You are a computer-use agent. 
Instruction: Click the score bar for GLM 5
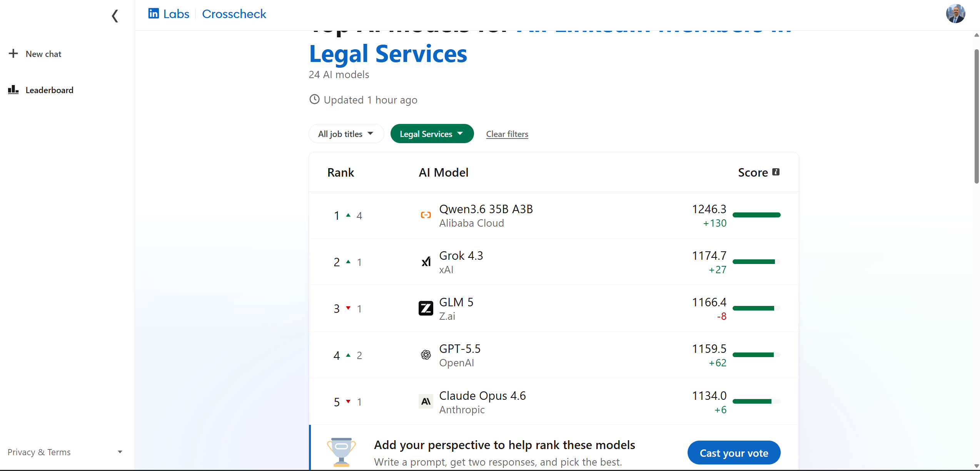756,308
